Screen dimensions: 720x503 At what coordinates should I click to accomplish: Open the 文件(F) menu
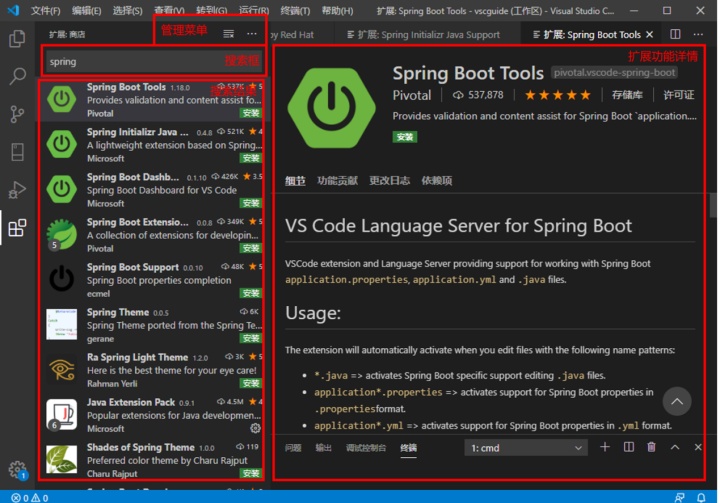(x=45, y=11)
